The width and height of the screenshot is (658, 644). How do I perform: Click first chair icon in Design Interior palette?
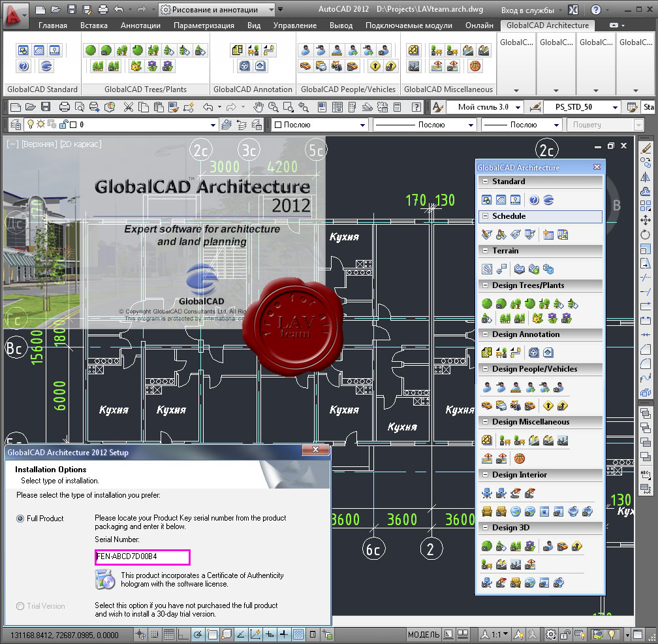click(x=487, y=493)
